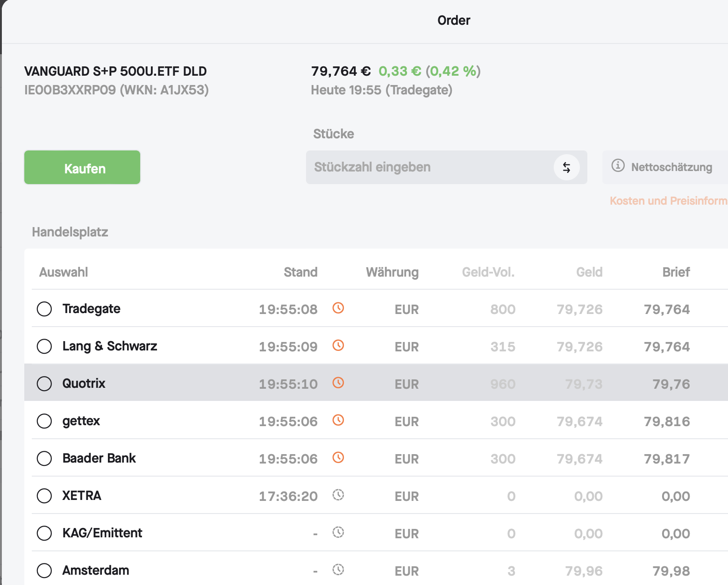Select the Tradegate trading venue radio button
The image size is (728, 585).
(44, 309)
